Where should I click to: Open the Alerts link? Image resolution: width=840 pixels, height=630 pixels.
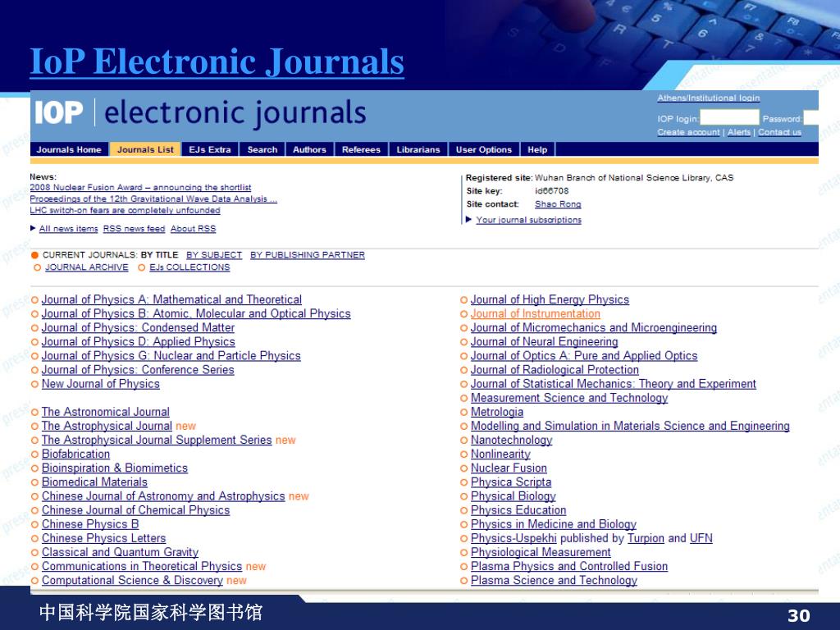tap(739, 132)
